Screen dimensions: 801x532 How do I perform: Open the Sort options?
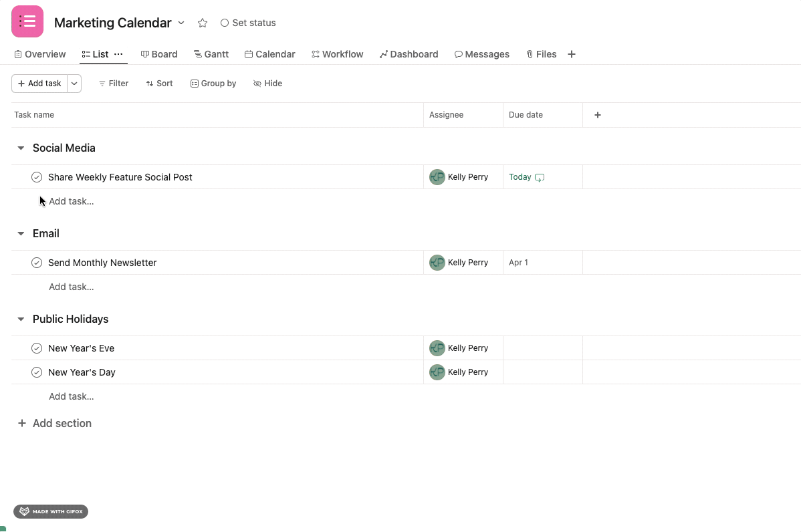(x=159, y=84)
